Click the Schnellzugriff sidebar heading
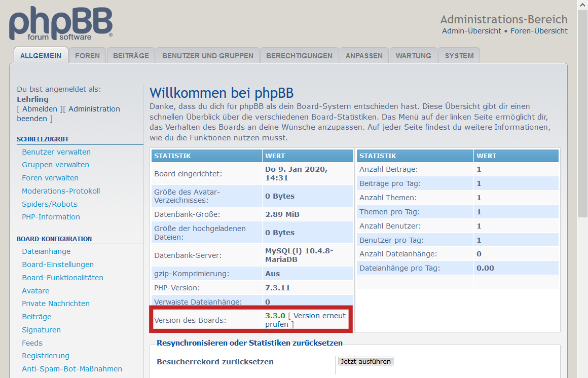This screenshot has width=588, height=378. (x=43, y=139)
